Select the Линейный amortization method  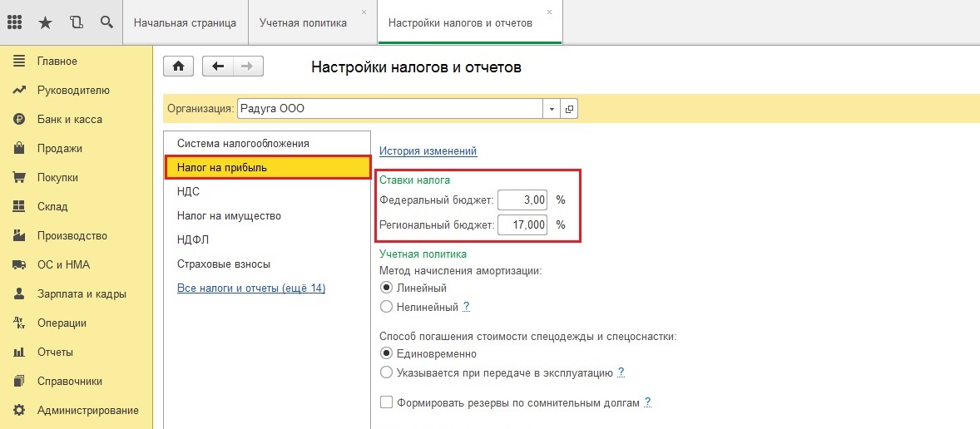tap(386, 288)
